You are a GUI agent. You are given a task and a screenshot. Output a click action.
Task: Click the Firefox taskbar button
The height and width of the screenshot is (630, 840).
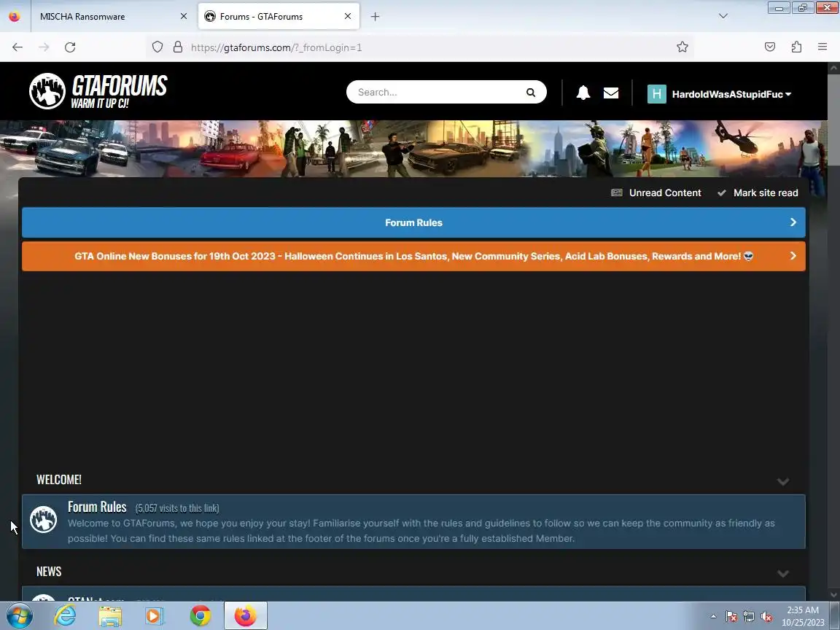245,615
